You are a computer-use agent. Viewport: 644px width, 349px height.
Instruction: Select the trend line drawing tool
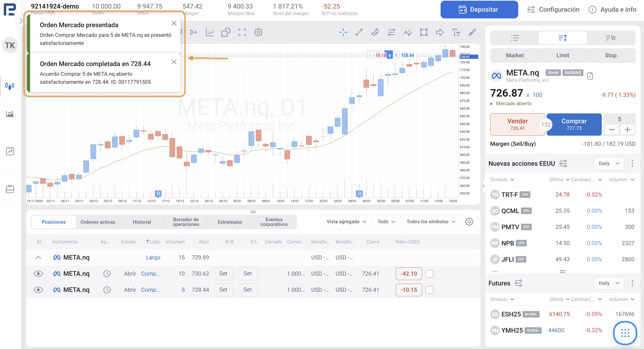click(x=359, y=32)
